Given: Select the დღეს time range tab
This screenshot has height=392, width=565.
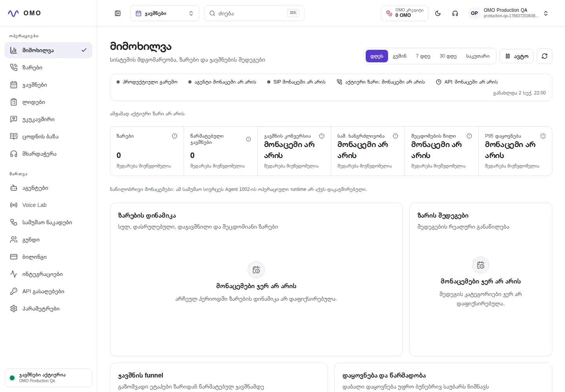Looking at the screenshot, I should [377, 56].
